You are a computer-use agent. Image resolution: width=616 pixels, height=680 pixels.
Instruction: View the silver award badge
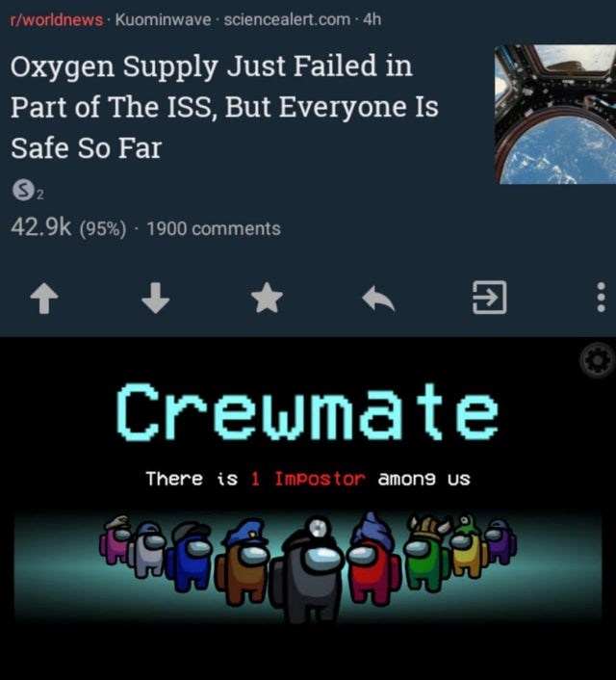coord(23,191)
